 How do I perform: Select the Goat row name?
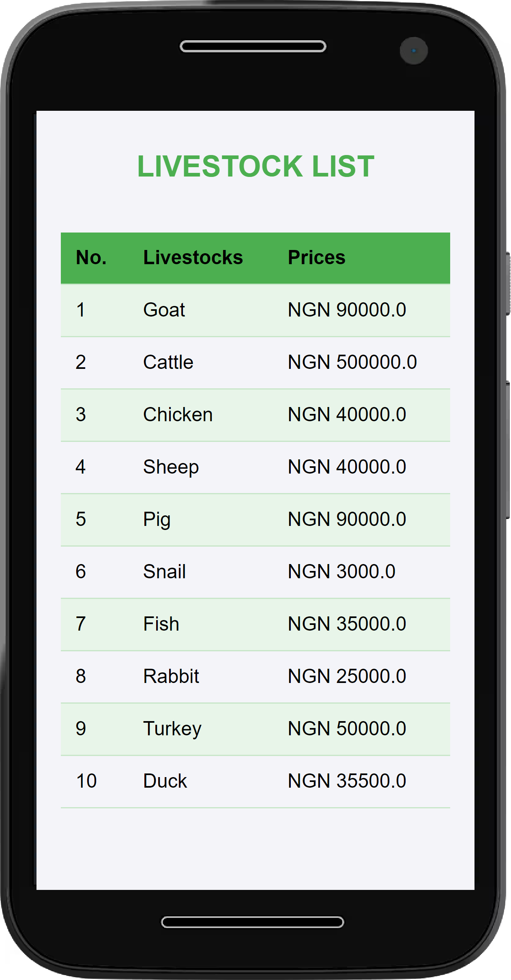164,310
